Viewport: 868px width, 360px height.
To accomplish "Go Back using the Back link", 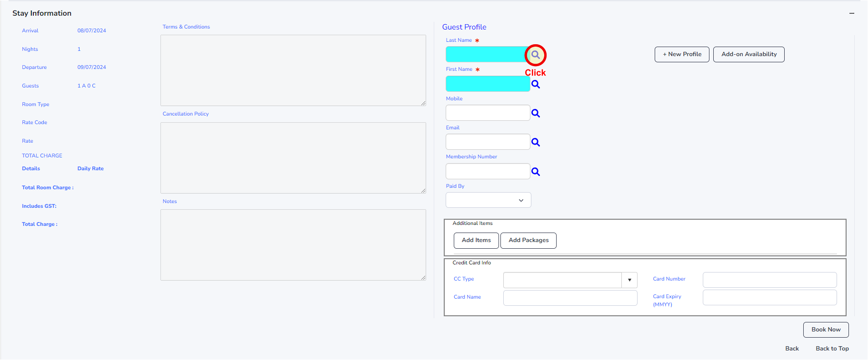I will pos(792,349).
